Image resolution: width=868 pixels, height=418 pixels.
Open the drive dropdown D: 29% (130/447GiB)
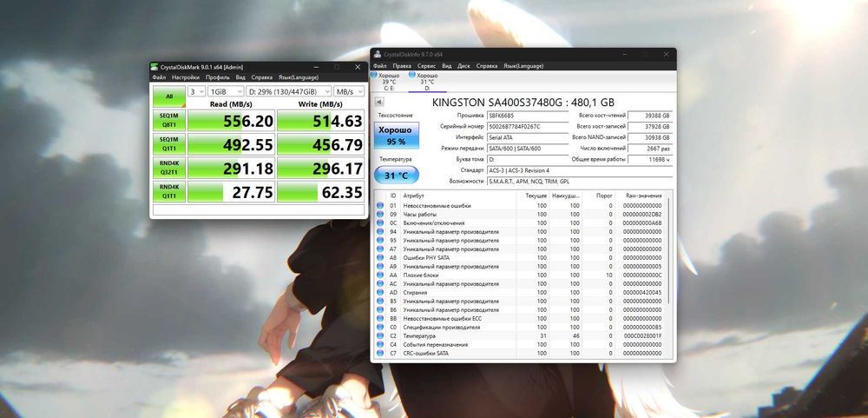[289, 91]
